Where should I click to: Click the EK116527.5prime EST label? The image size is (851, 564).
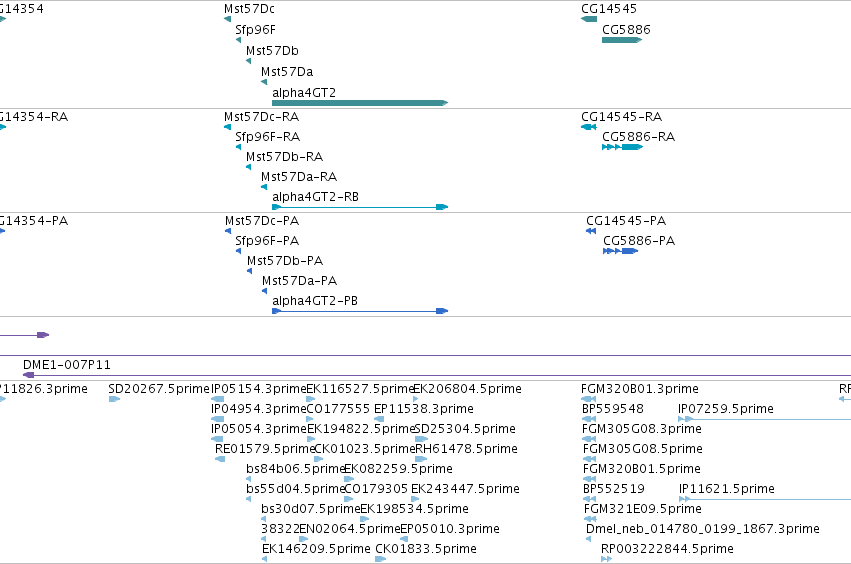point(360,389)
